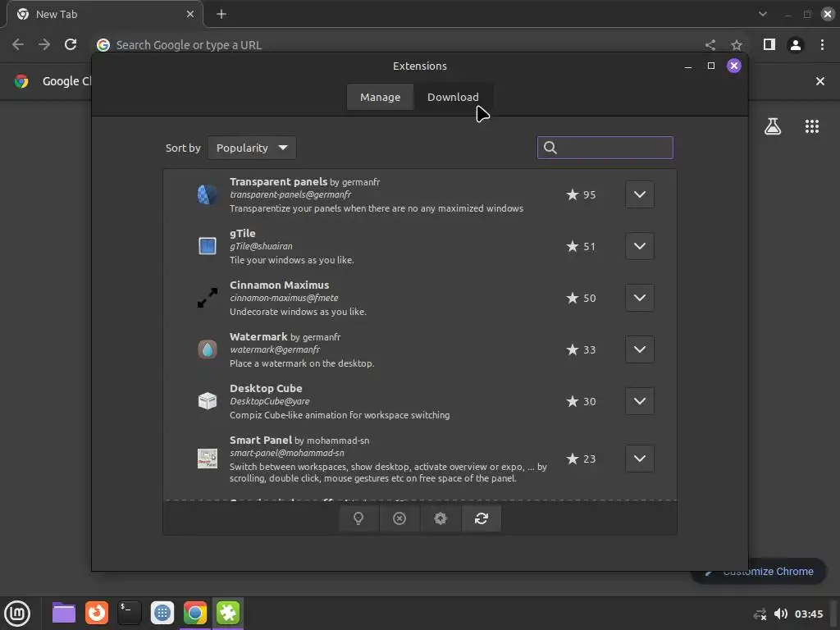The width and height of the screenshot is (840, 630).
Task: Share this page from Chrome toolbar
Action: [710, 45]
